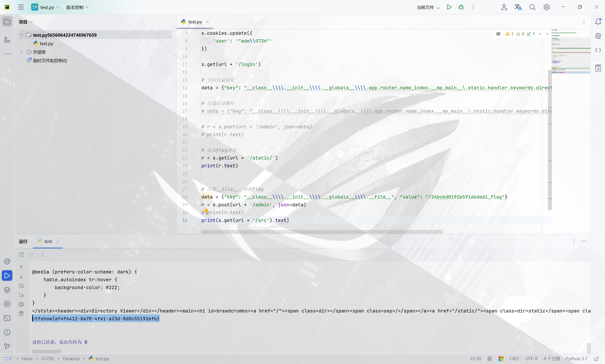This screenshot has width=605, height=364.
Task: Open the 当前文件 run configuration dropdown
Action: pos(428,7)
